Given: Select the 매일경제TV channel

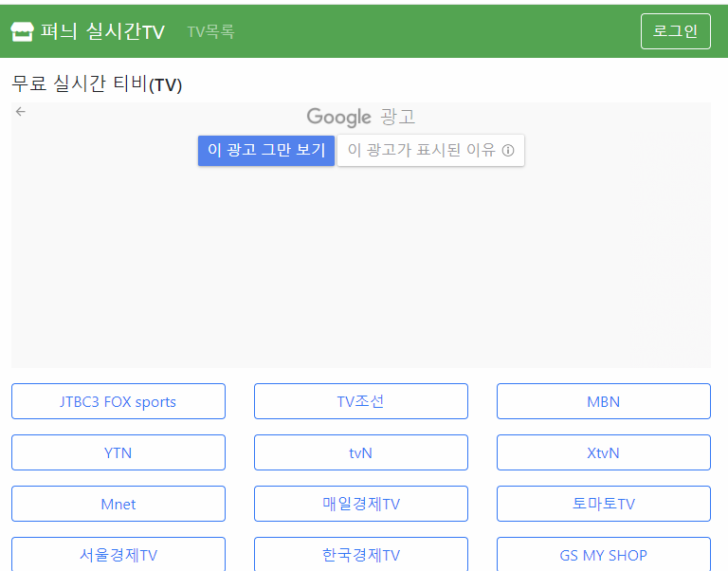Looking at the screenshot, I should (361, 504).
